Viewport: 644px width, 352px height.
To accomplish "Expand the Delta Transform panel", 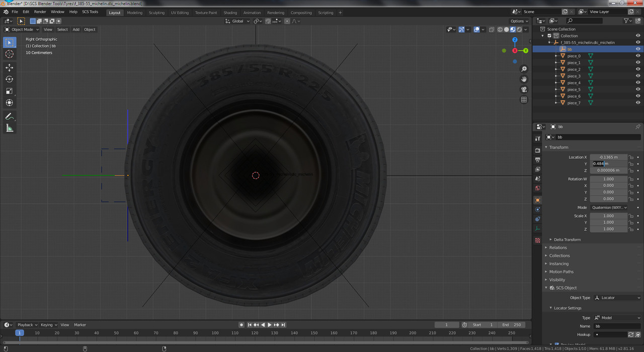I will [567, 239].
